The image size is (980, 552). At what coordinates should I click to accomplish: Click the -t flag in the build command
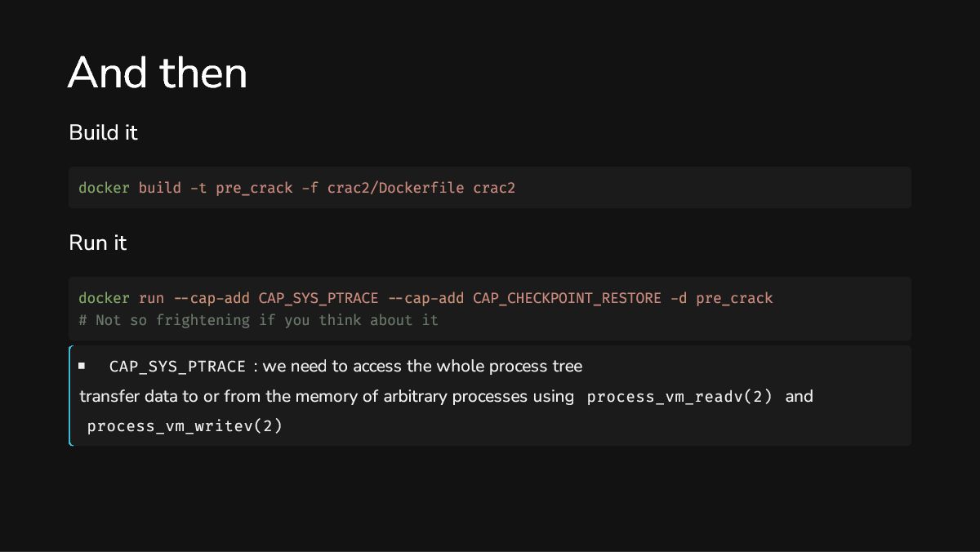tap(198, 188)
